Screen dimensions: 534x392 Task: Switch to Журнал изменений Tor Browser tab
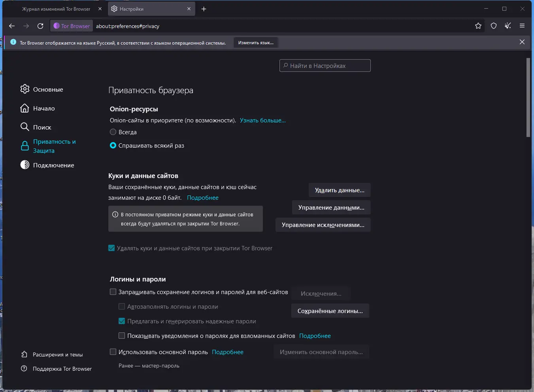[56, 9]
